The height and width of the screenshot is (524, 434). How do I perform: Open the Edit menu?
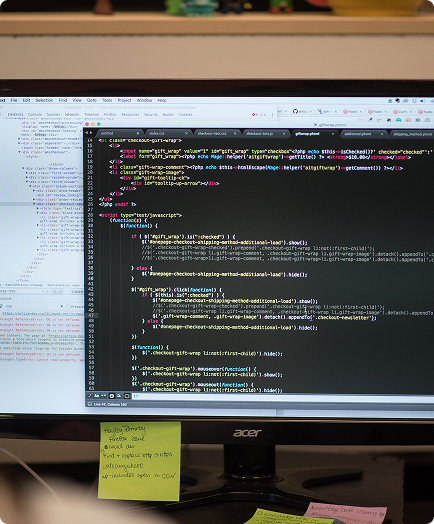[x=26, y=100]
